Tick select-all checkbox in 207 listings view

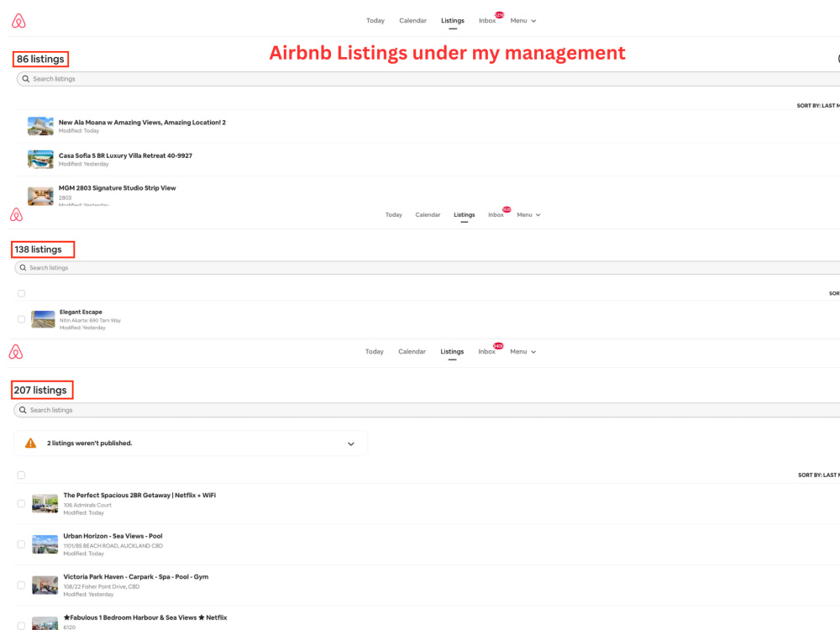pyautogui.click(x=22, y=475)
